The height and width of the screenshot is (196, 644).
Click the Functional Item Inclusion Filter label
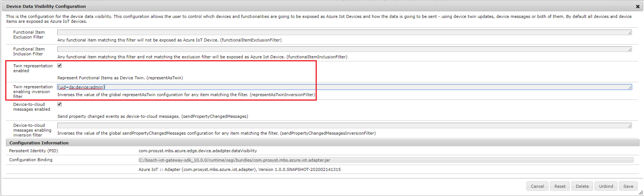(x=29, y=52)
